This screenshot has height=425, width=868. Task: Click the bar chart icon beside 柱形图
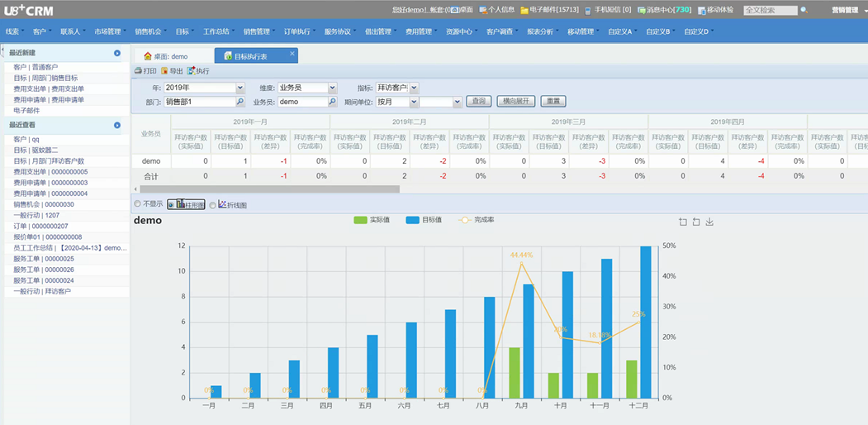click(181, 204)
